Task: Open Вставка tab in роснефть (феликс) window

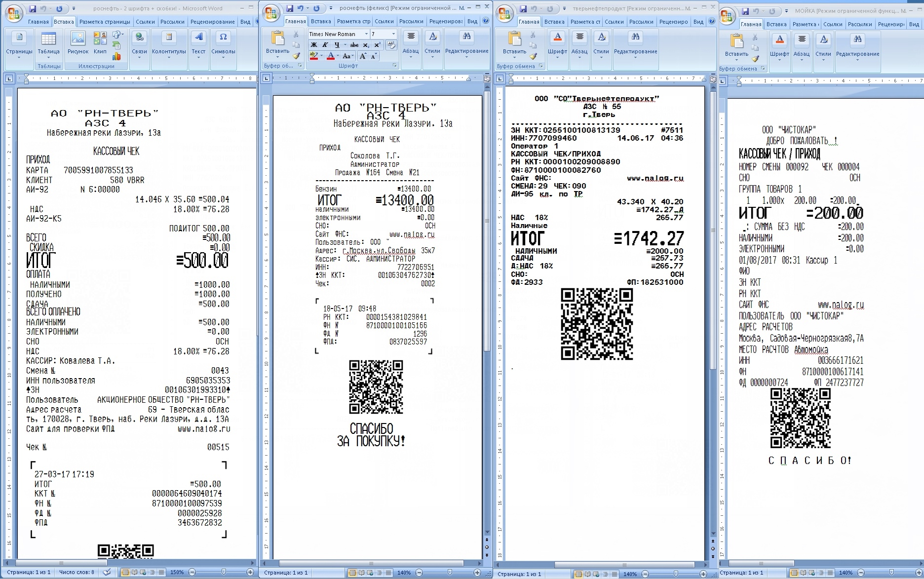Action: click(321, 21)
